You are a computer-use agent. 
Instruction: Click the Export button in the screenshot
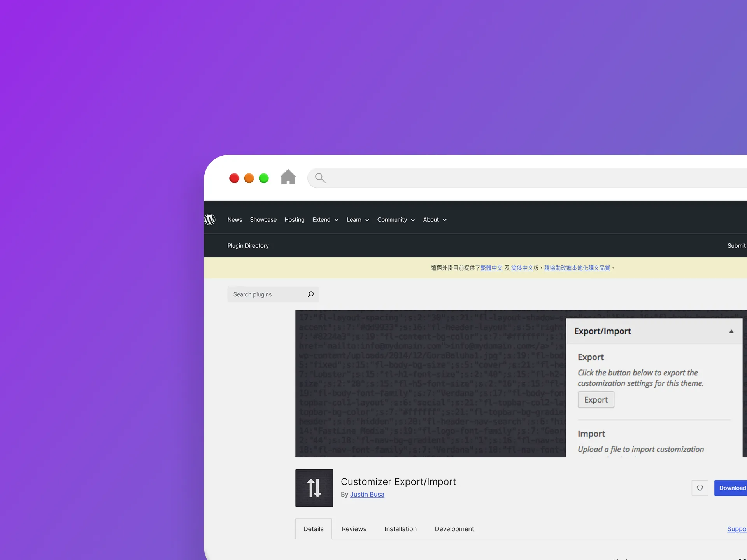[x=596, y=400]
